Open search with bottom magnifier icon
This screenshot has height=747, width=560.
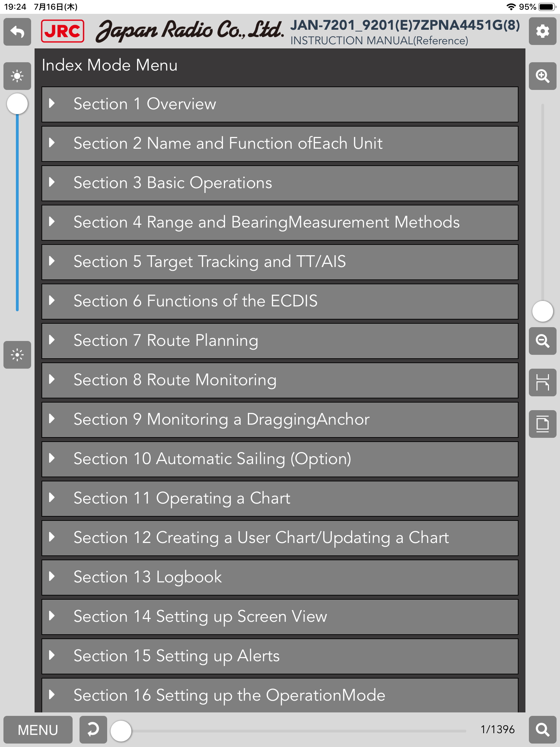542,730
